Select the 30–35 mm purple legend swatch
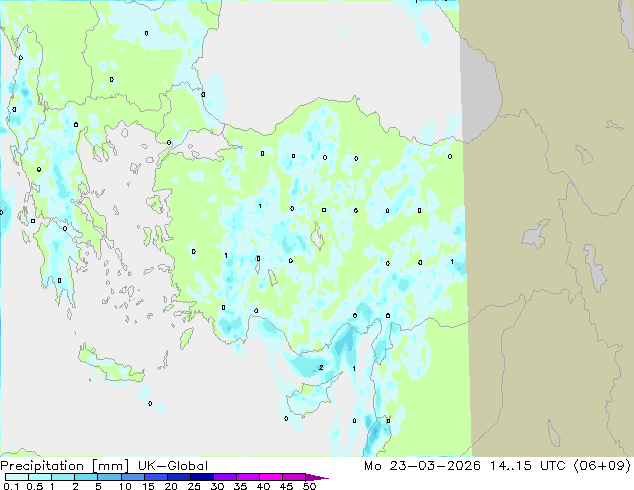 [x=225, y=477]
